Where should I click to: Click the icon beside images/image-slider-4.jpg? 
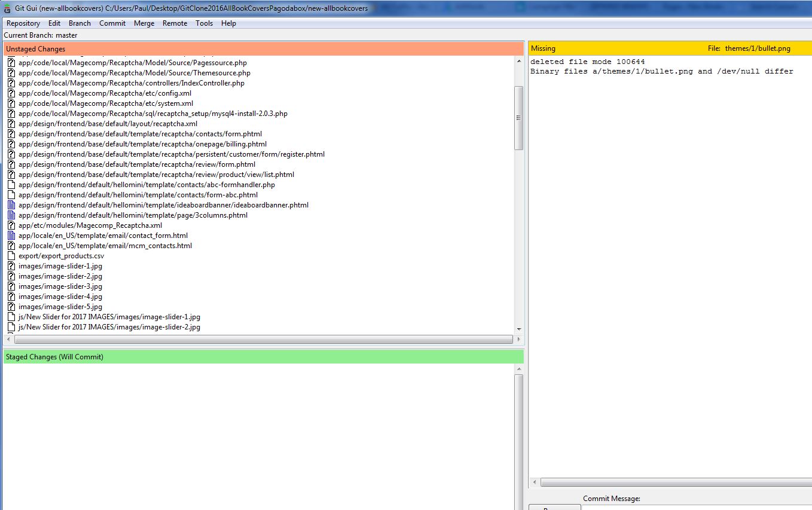point(11,297)
